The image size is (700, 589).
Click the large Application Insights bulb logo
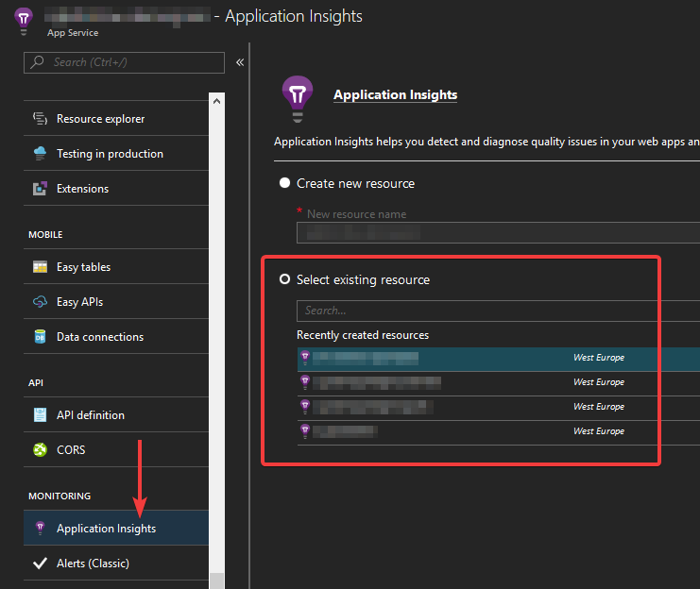click(298, 98)
